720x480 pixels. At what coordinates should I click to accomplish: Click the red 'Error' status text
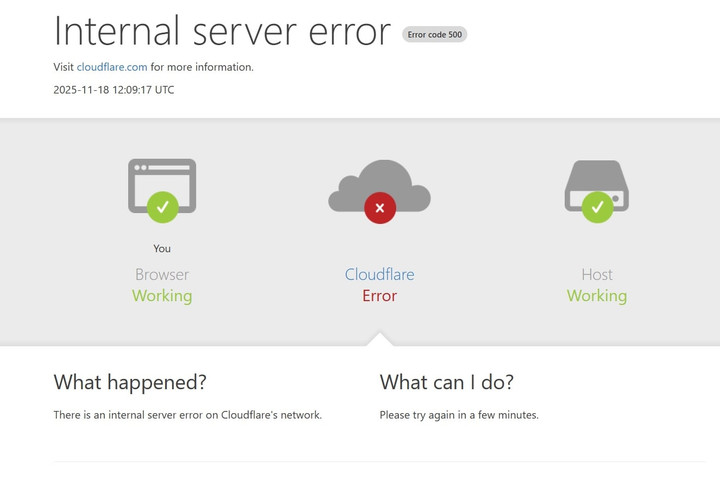[379, 296]
